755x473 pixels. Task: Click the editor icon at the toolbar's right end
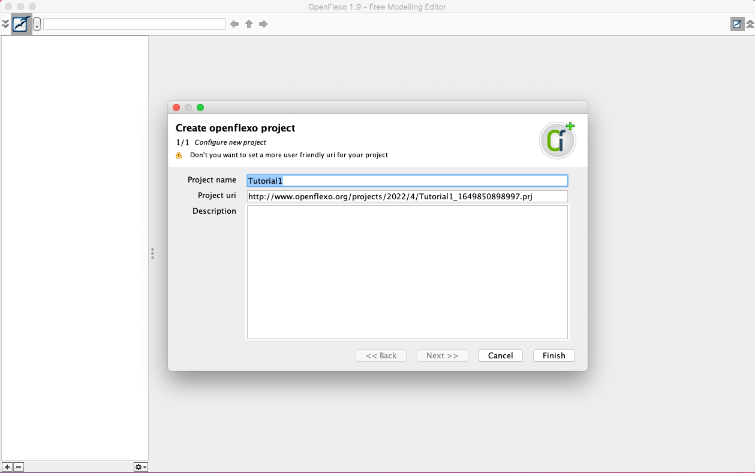[x=737, y=24]
